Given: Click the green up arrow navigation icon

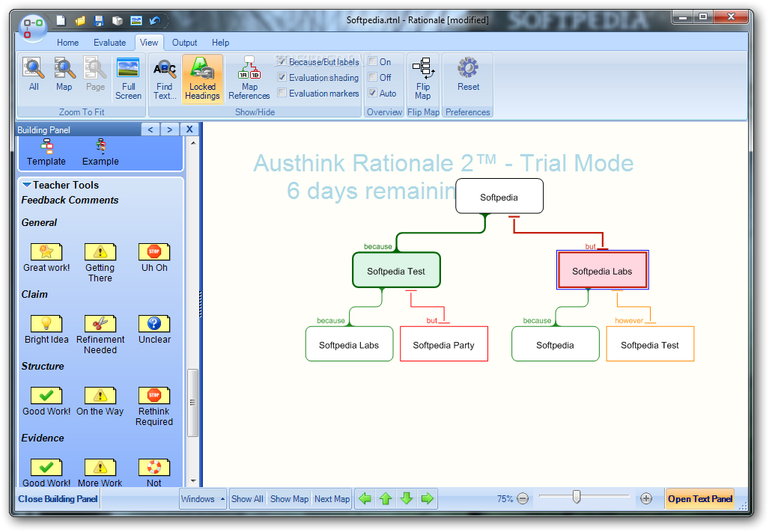Looking at the screenshot, I should point(386,498).
